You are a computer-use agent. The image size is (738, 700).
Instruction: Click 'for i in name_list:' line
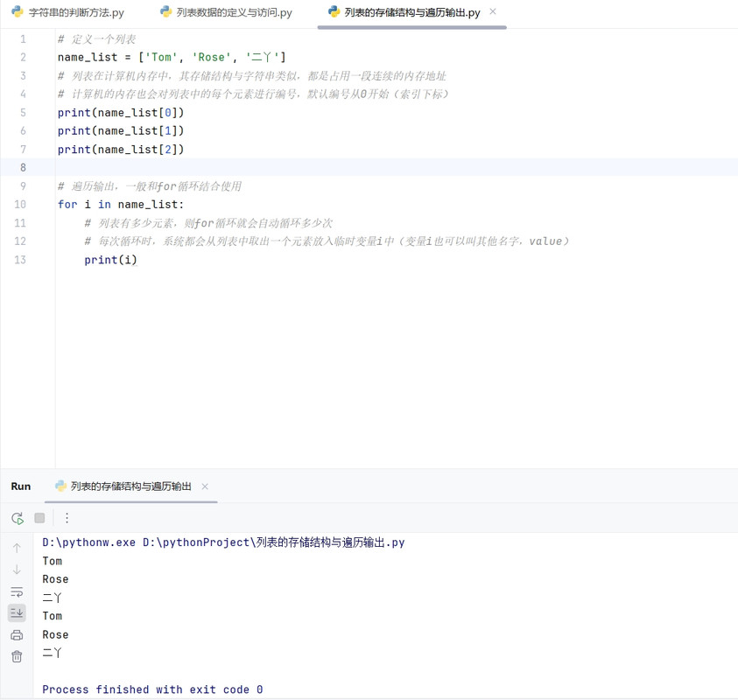coord(121,205)
